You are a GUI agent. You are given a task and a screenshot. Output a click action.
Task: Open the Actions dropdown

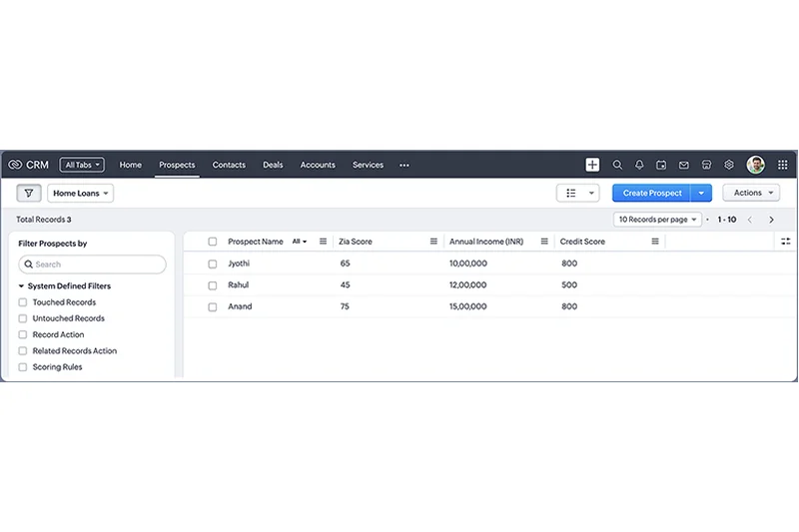[751, 193]
